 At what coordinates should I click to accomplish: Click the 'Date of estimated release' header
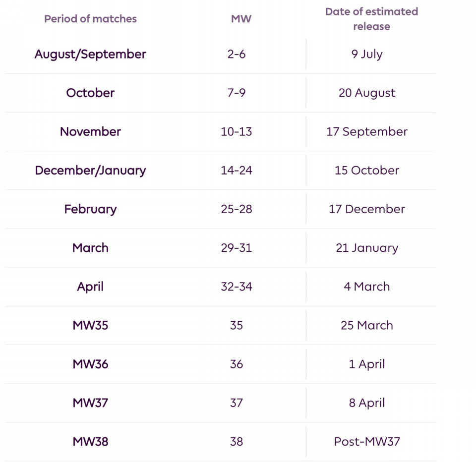coord(371,19)
